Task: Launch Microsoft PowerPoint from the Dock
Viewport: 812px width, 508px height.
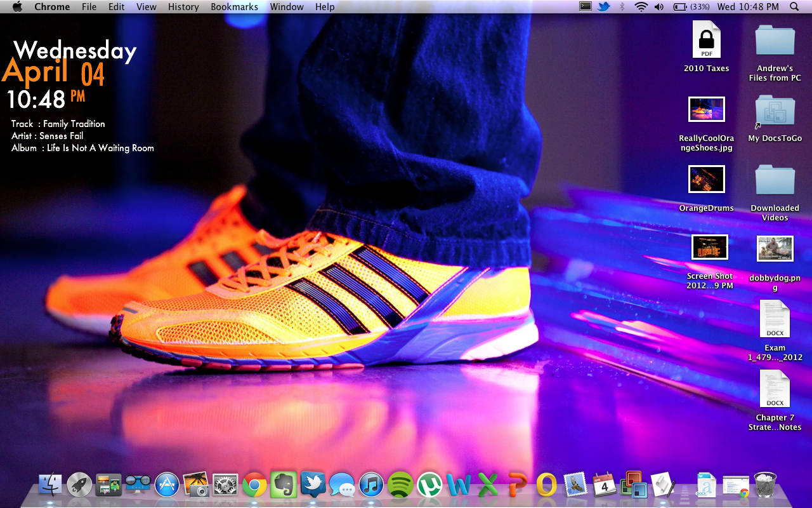Action: coord(517,485)
